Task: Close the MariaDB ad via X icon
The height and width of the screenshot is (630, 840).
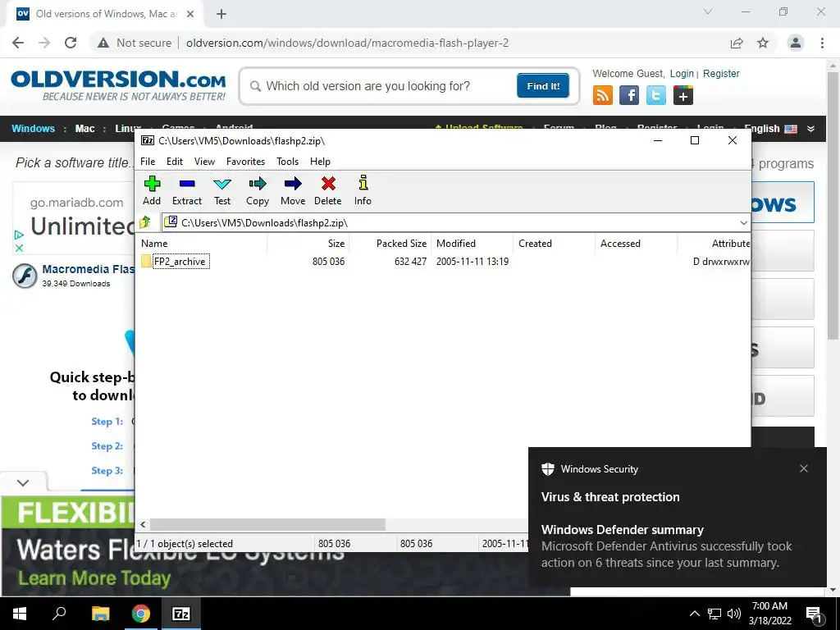Action: tap(20, 248)
